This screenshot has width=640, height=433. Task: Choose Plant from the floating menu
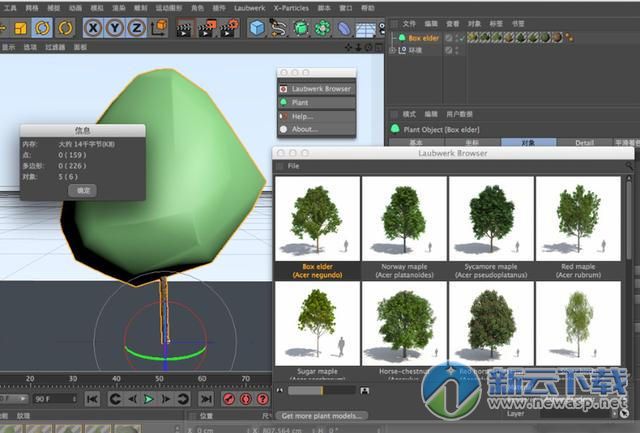pyautogui.click(x=316, y=102)
